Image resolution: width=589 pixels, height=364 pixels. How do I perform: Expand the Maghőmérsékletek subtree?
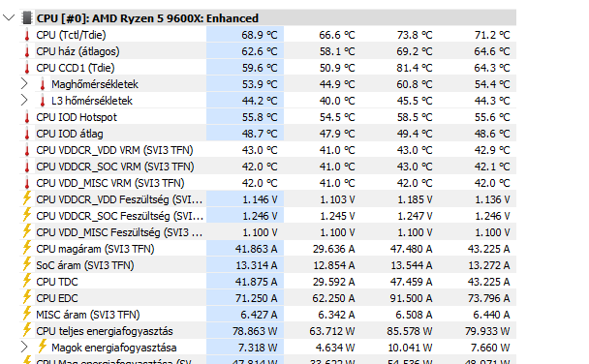pos(24,83)
